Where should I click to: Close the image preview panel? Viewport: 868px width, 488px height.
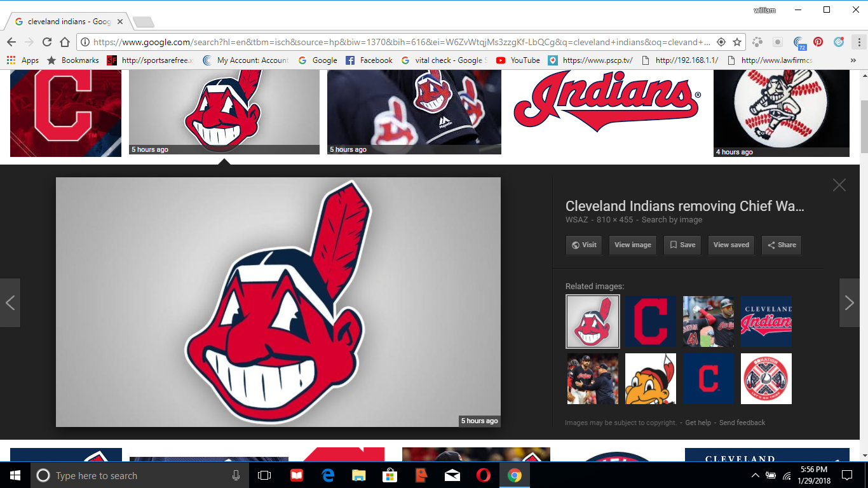click(839, 185)
